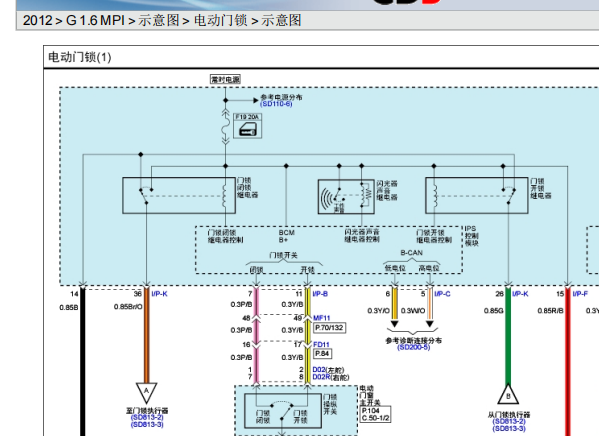Select the 0.3W/O wire label

coord(413,311)
